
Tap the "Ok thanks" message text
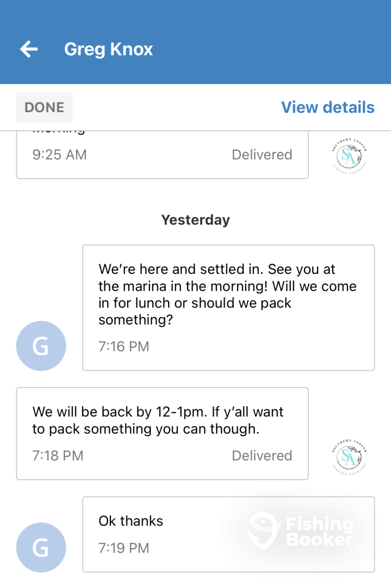131,521
